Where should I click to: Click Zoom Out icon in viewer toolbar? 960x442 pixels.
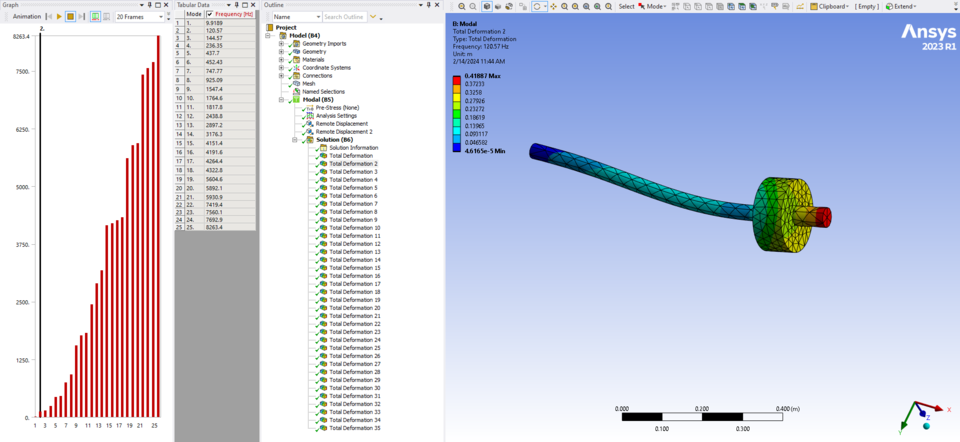[473, 6]
